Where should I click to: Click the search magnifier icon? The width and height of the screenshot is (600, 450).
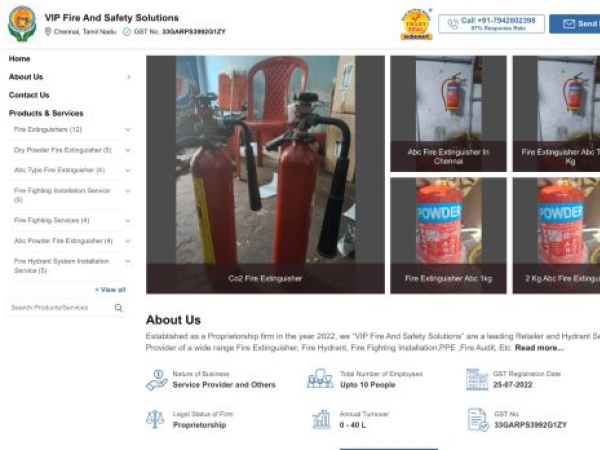click(119, 308)
